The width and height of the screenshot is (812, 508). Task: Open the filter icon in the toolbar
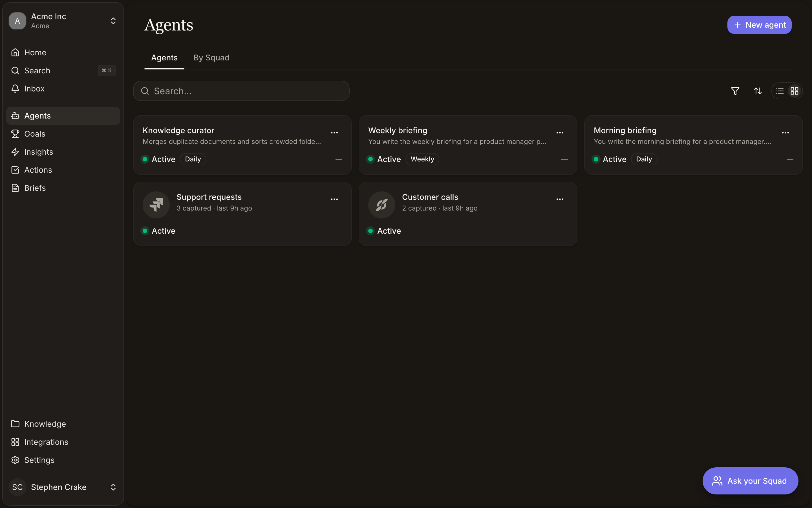735,91
